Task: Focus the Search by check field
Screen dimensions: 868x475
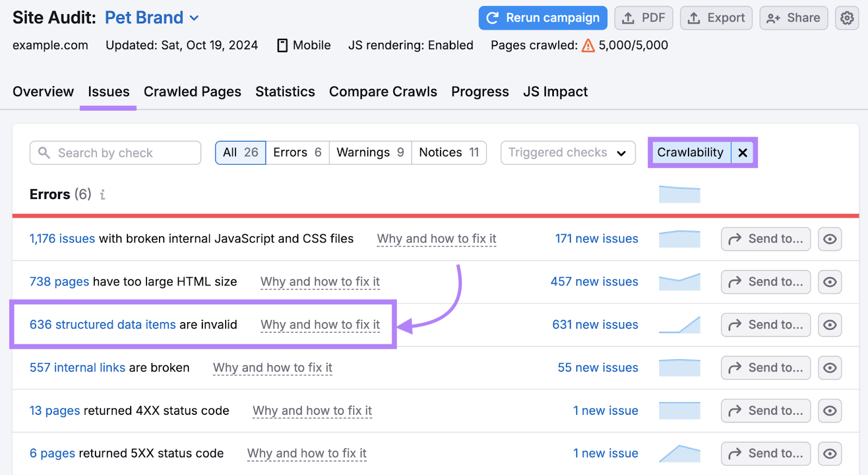Action: click(116, 153)
